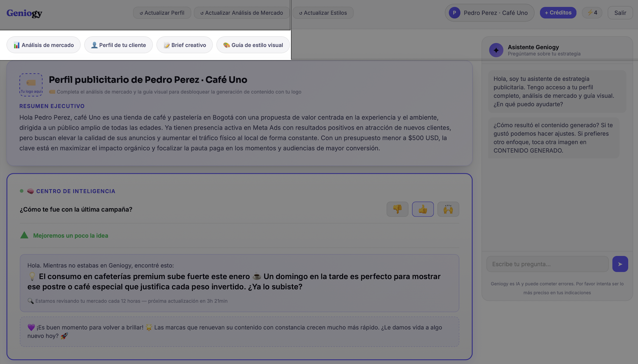
Task: Click the RESUMEN EJECUTIVO heading
Action: click(52, 106)
